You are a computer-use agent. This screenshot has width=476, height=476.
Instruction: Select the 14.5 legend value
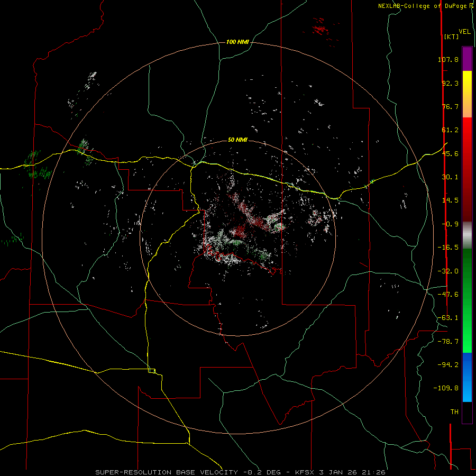tap(450, 200)
